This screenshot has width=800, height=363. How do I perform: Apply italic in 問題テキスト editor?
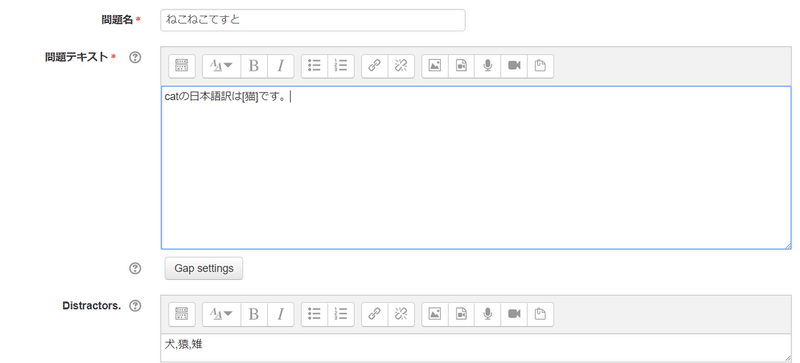tap(281, 66)
